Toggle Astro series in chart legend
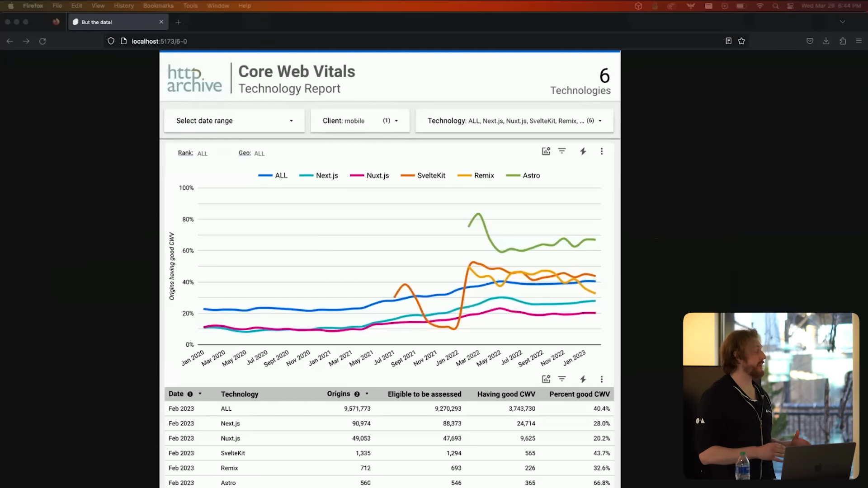Screen dimensions: 868x488 531,175
